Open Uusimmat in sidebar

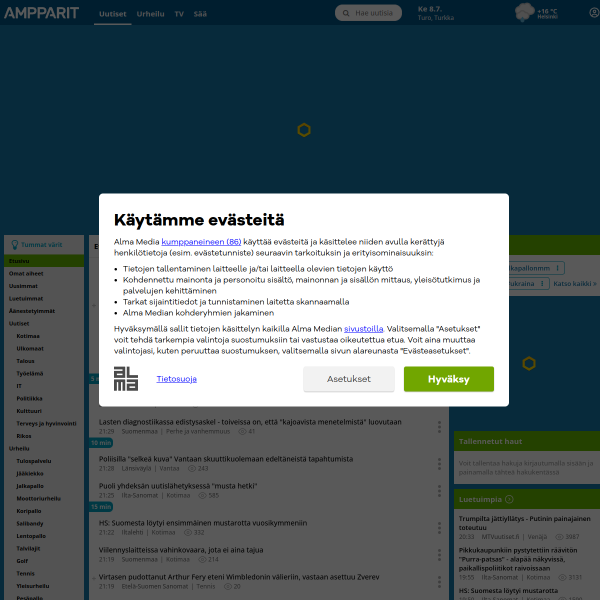pos(23,286)
